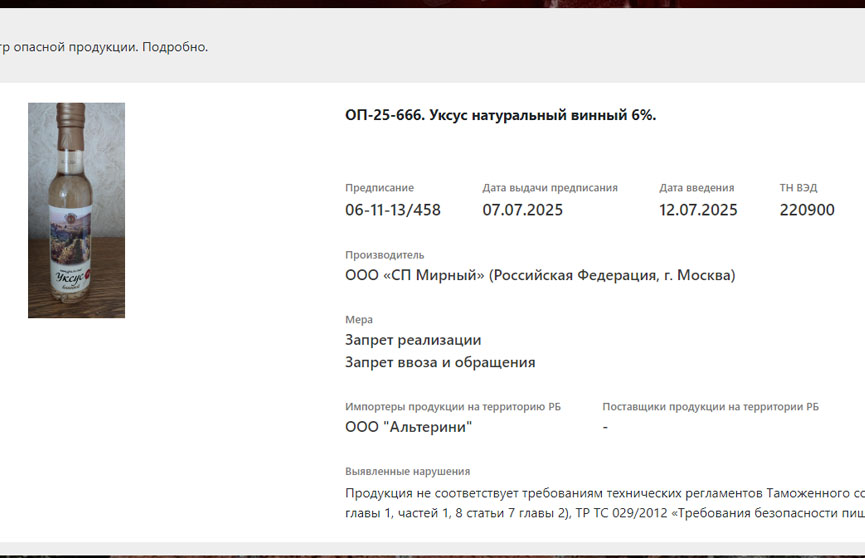Select the ТН ВЭД code 220900

coord(806,210)
